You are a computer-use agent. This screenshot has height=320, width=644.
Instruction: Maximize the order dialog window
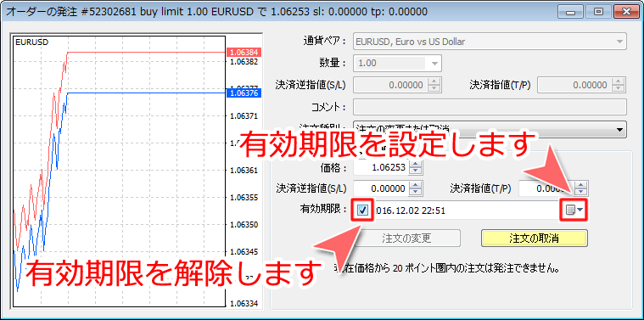click(598, 12)
